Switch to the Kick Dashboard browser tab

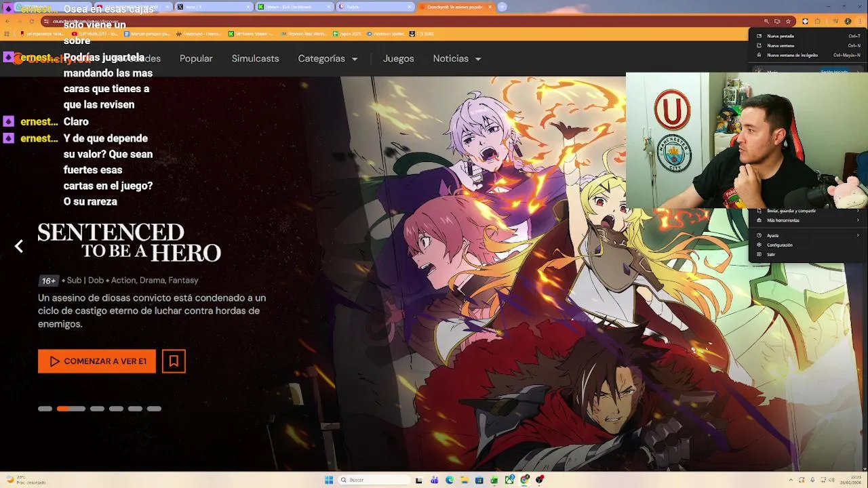tap(294, 7)
